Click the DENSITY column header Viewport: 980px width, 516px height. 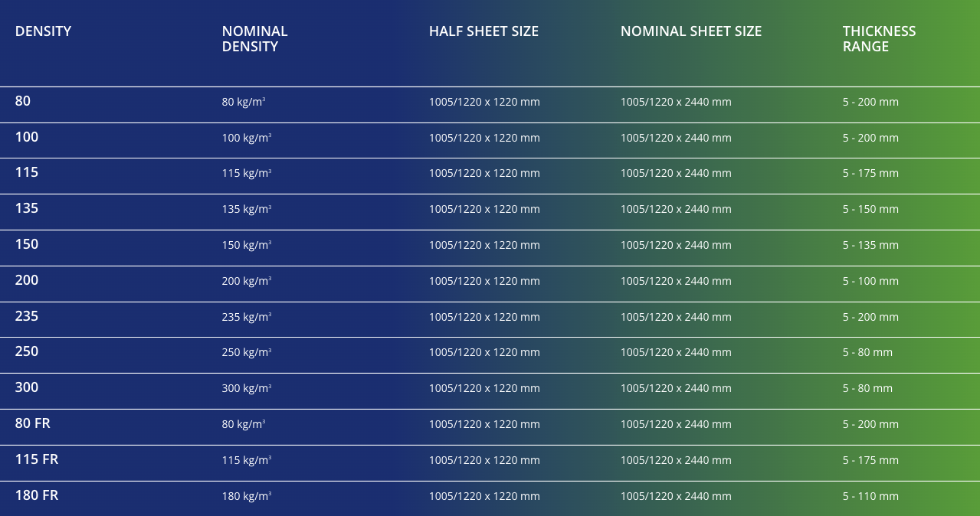(43, 31)
